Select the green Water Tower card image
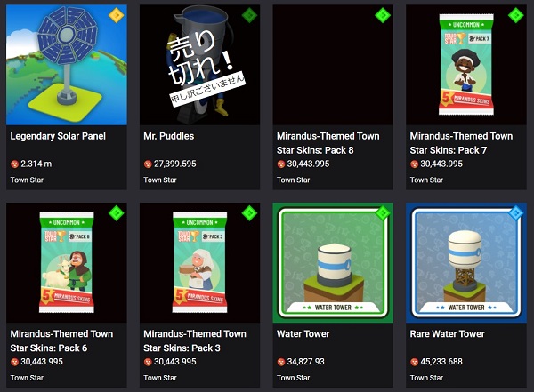534x392 pixels. (x=333, y=262)
